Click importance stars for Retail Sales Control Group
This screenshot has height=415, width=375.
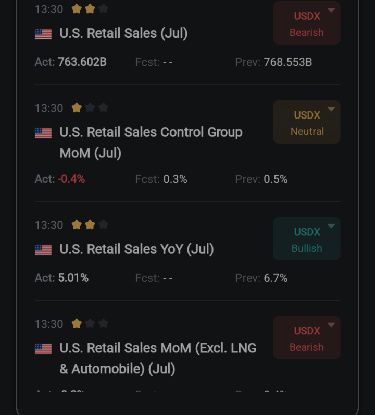[x=90, y=108]
